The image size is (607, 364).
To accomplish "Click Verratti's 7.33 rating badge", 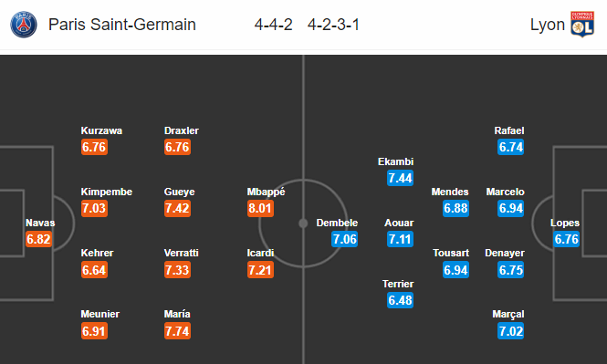I will point(177,270).
